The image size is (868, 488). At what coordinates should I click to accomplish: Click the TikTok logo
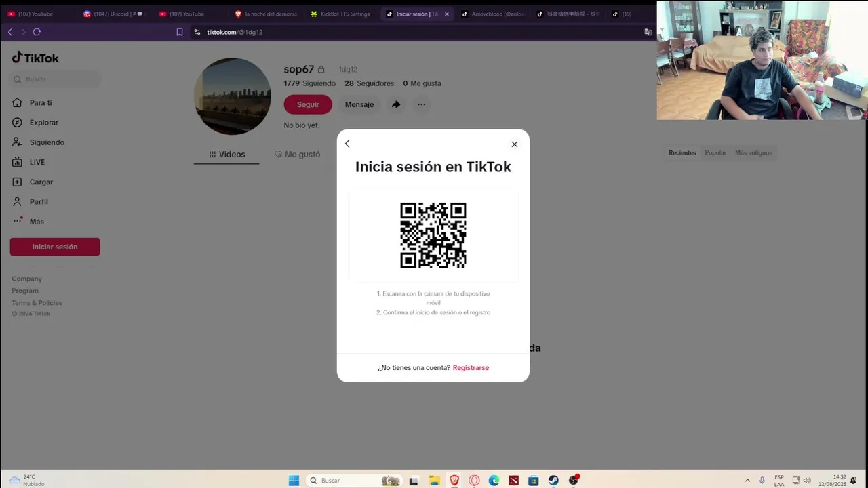(x=35, y=58)
